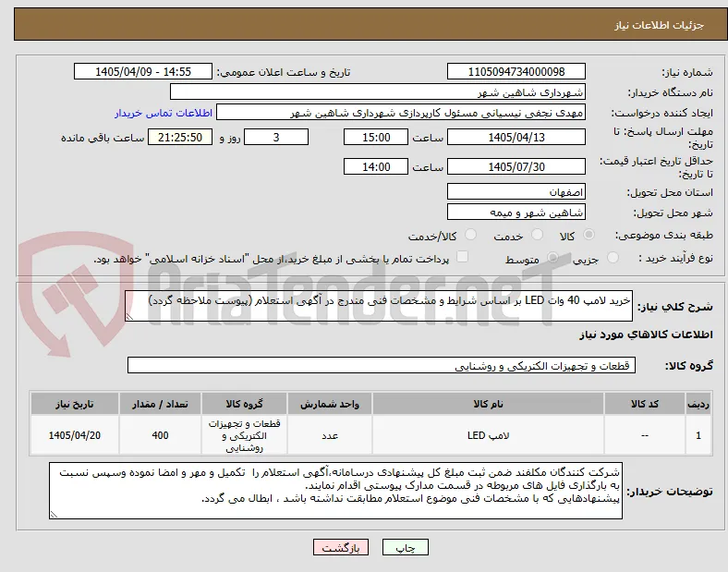Image resolution: width=728 pixels, height=572 pixels.
Task: Click the need date cell 1405/04/20
Action: 75,435
